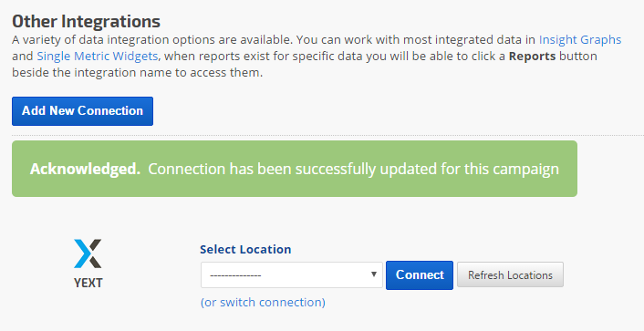
Task: Click the dashed placeholder in the location dropdown
Action: 235,275
